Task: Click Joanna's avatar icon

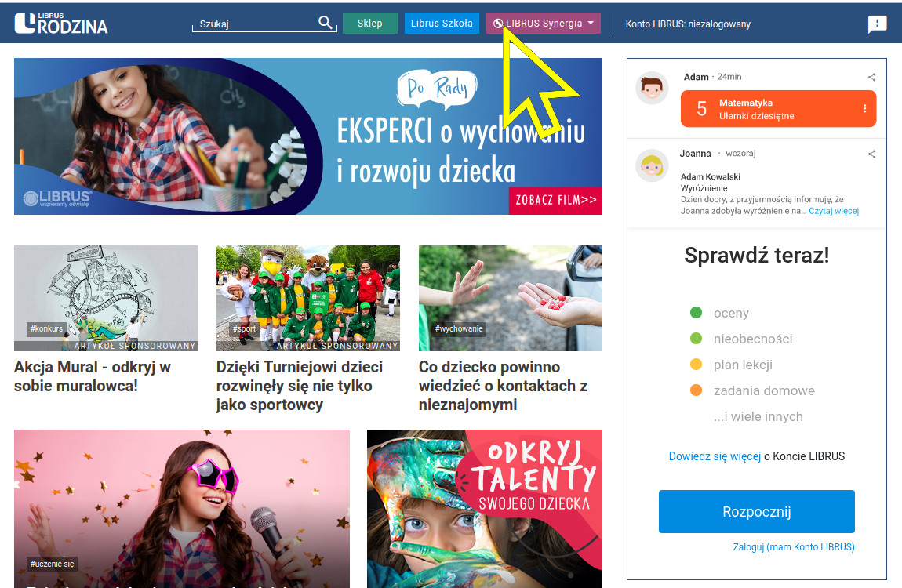Action: click(x=652, y=165)
